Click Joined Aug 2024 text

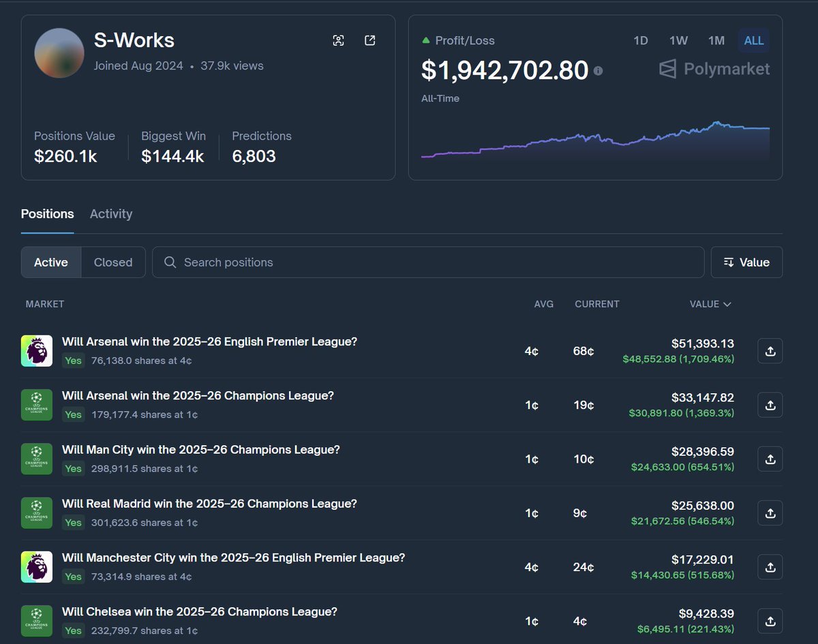click(x=138, y=66)
